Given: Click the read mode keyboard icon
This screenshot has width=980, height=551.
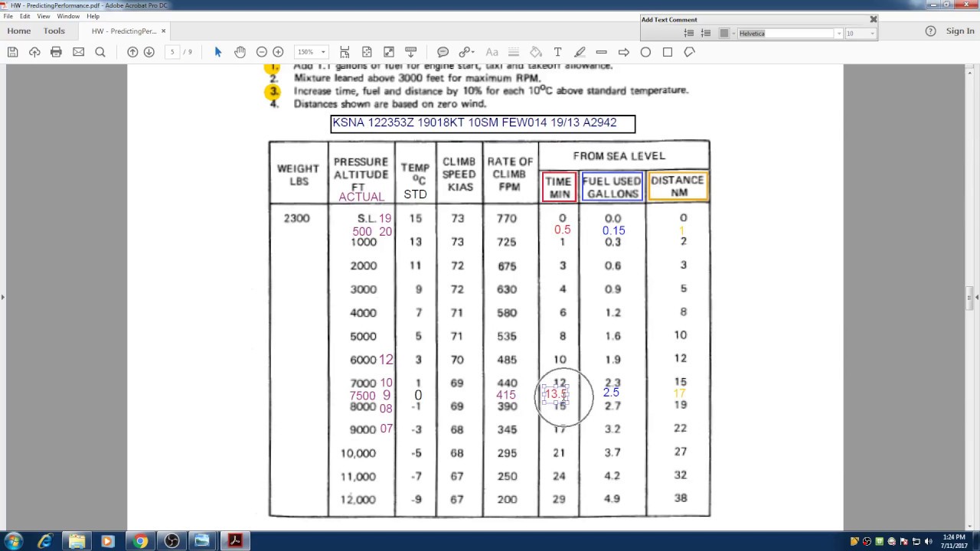Looking at the screenshot, I should pyautogui.click(x=411, y=52).
